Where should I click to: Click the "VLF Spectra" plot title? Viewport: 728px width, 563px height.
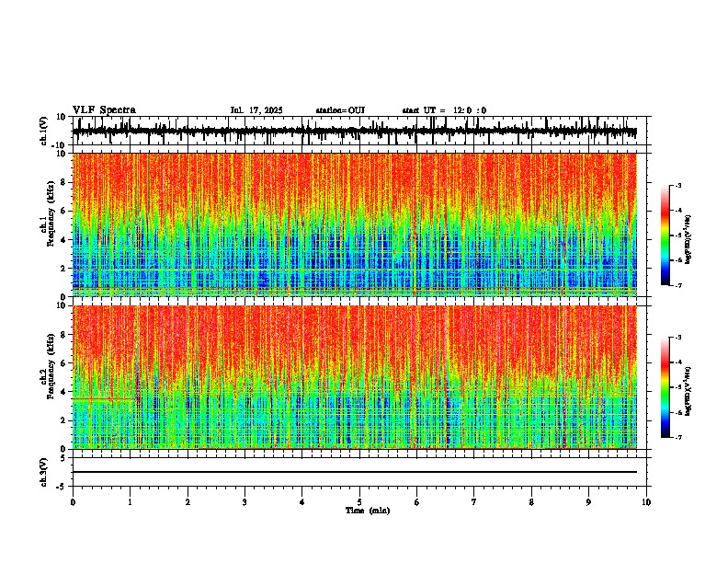(x=104, y=110)
